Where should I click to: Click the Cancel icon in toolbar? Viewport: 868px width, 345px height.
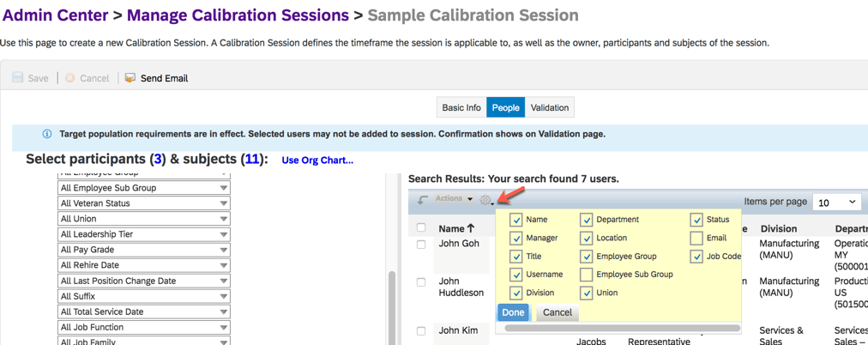coord(70,78)
